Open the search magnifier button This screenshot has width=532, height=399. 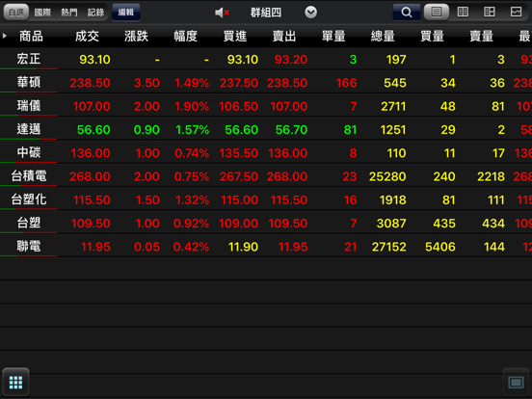tap(406, 13)
